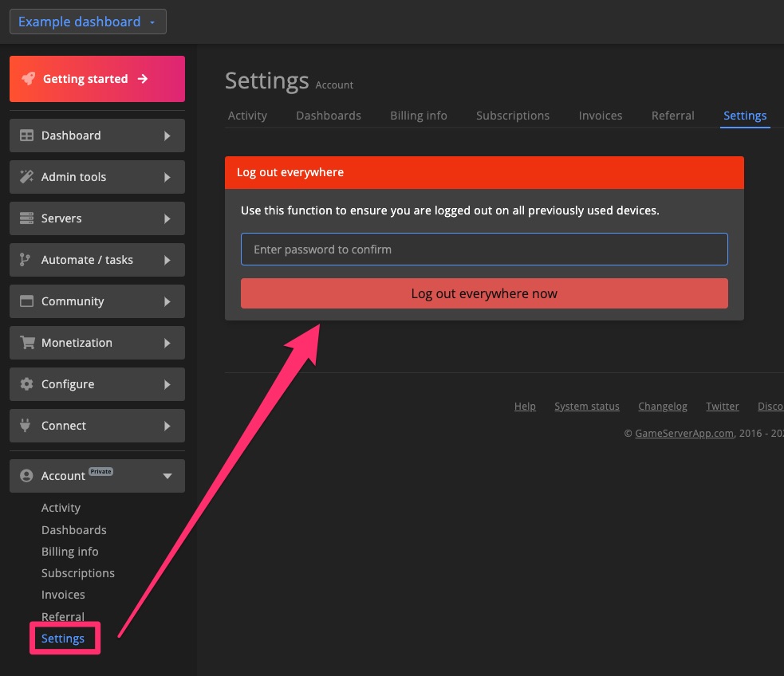Select the Dashboard grid icon
Screen dimensions: 784x676
click(x=26, y=136)
